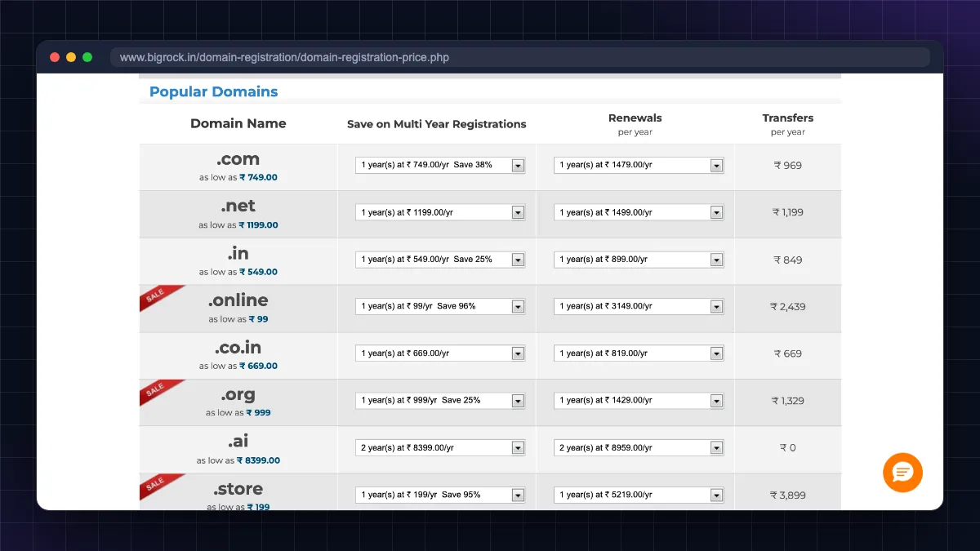Open .net registration years dropdown
Image resolution: width=980 pixels, height=551 pixels.
[x=440, y=212]
